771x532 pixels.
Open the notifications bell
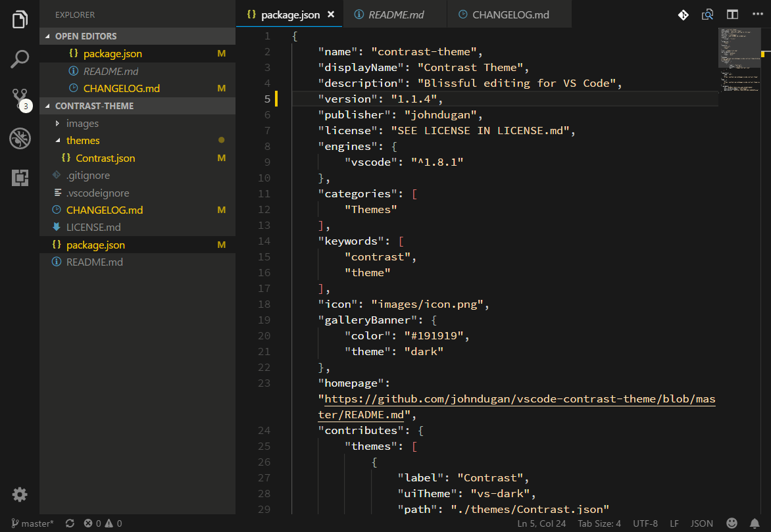[755, 523]
